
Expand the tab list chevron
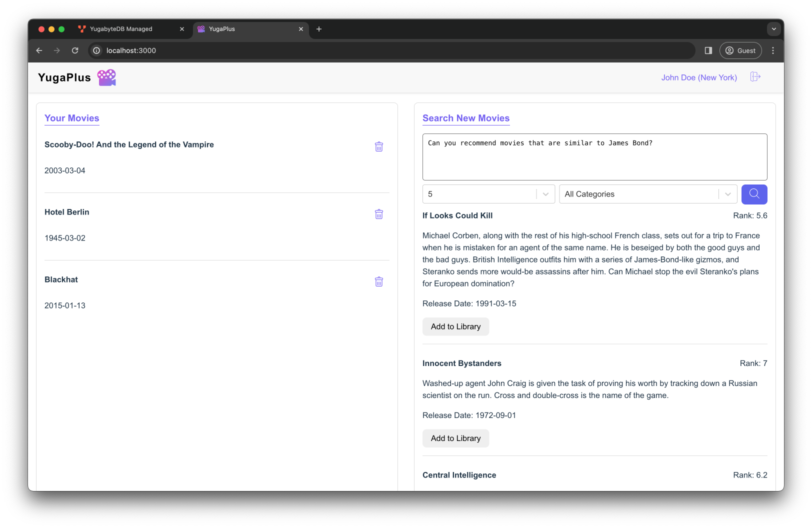(773, 29)
